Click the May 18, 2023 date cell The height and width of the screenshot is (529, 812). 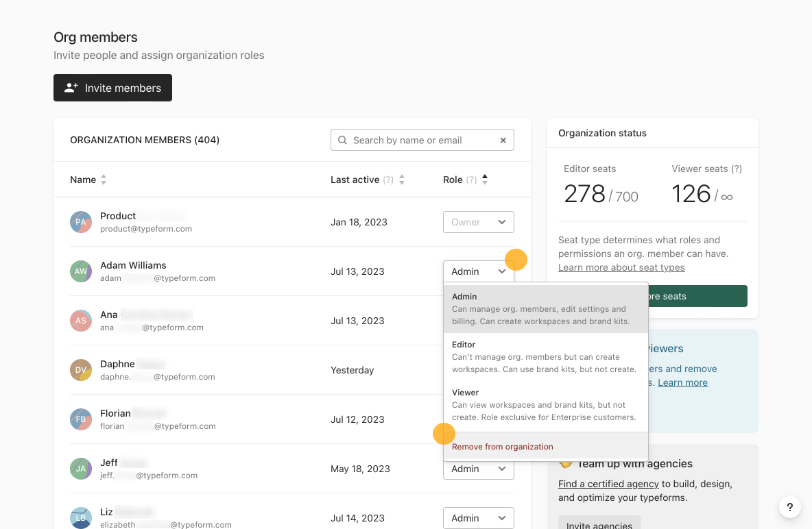pyautogui.click(x=360, y=469)
